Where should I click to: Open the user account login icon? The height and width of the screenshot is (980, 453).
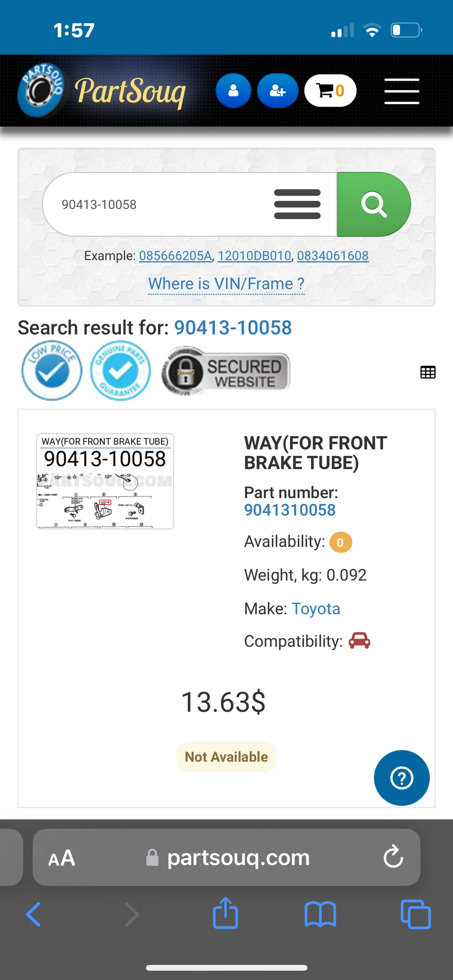pyautogui.click(x=233, y=91)
